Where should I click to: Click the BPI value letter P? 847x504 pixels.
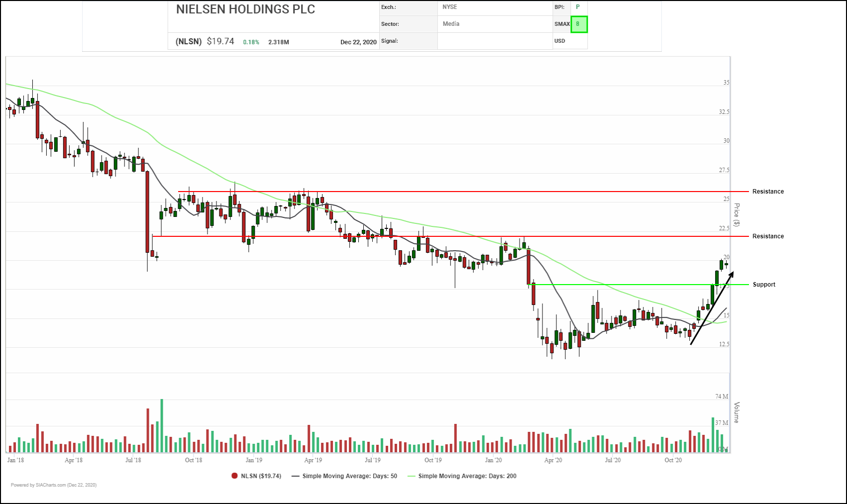click(578, 7)
